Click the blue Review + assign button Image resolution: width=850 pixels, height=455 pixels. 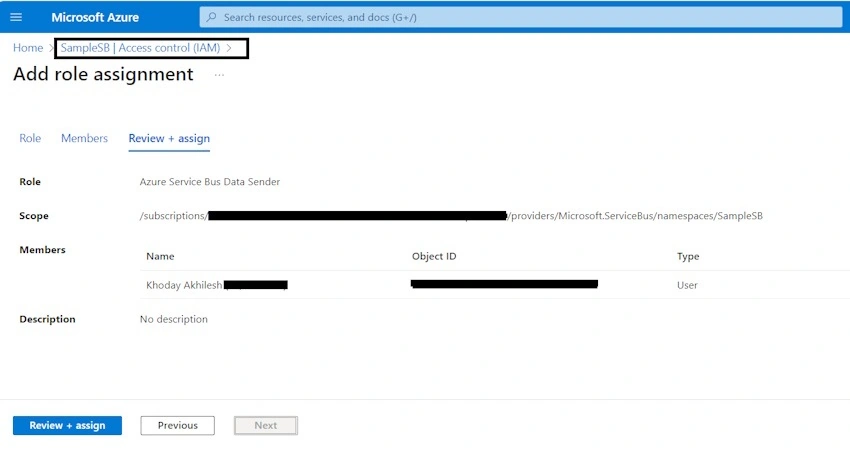click(x=67, y=426)
